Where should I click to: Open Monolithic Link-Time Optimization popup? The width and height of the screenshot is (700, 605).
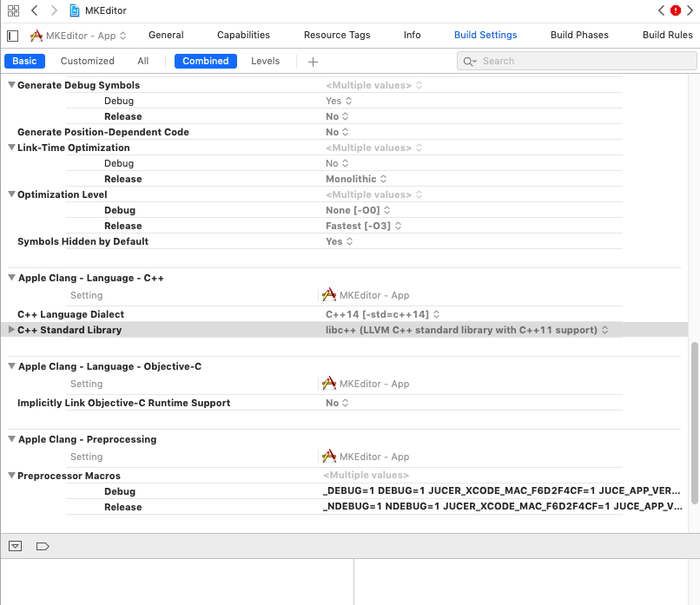356,179
